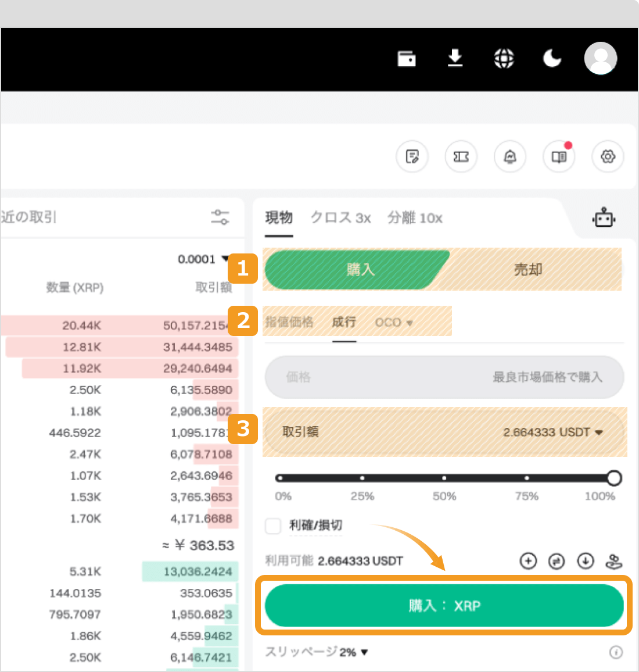Open the user profile avatar
The image size is (639, 672).
pos(601,58)
